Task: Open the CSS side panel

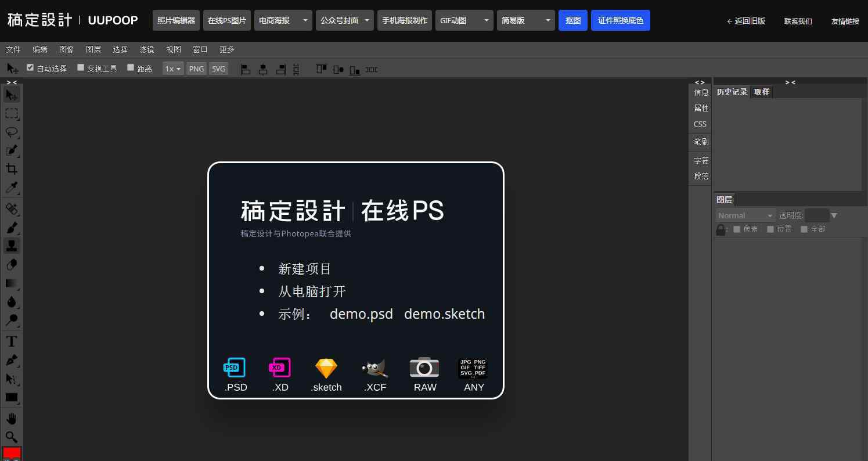Action: tap(700, 124)
